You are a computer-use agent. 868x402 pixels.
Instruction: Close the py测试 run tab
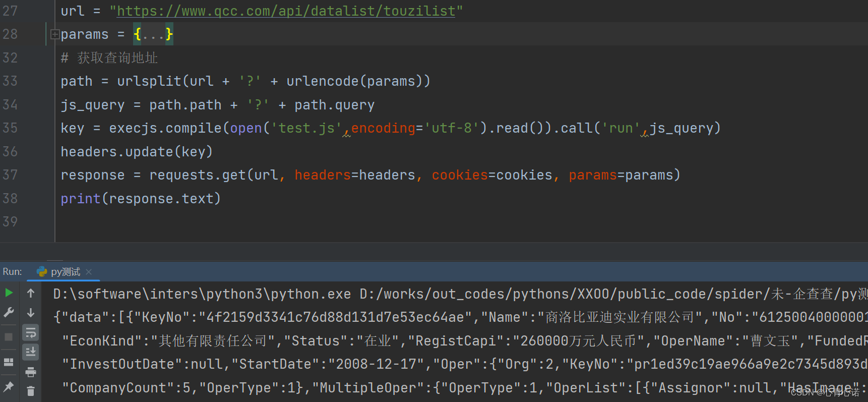coord(89,272)
